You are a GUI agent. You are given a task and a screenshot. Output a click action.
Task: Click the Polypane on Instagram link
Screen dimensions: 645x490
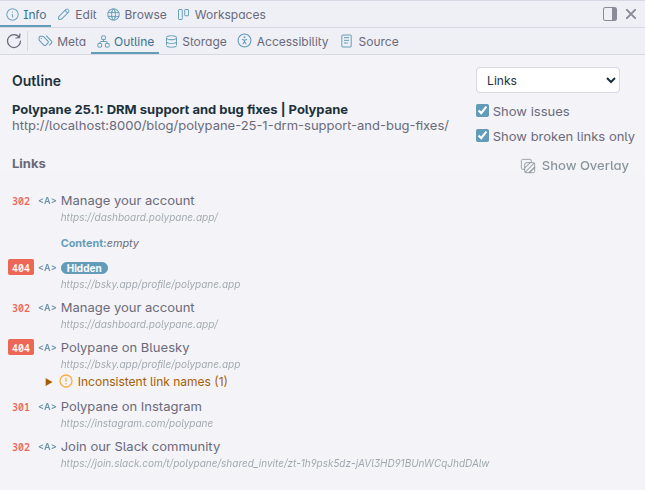[x=131, y=406]
